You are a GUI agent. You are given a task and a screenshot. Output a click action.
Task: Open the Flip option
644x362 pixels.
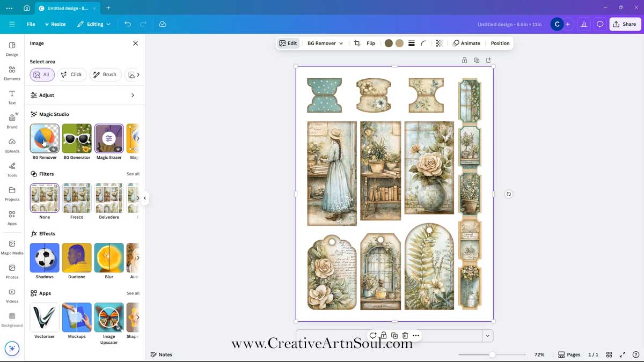click(x=371, y=43)
